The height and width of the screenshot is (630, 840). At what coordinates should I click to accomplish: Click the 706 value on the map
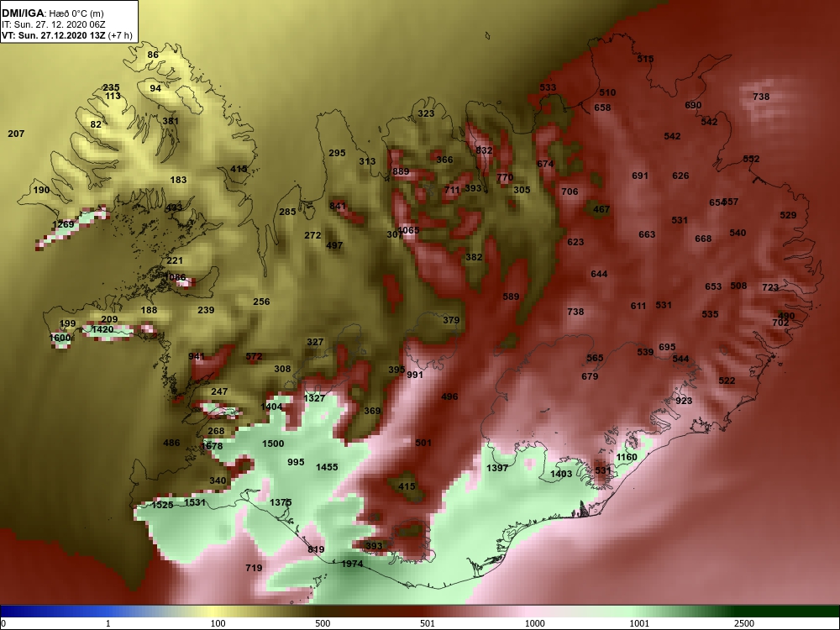pos(570,192)
